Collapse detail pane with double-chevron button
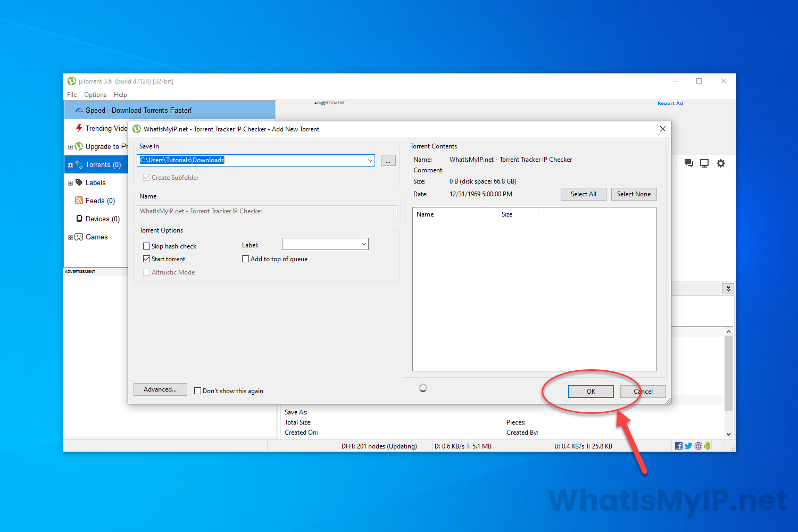Image resolution: width=798 pixels, height=532 pixels. [x=728, y=288]
